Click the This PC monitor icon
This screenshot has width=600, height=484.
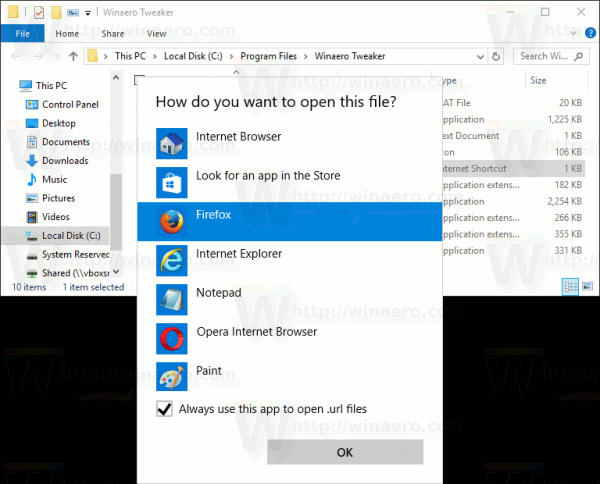click(x=26, y=86)
